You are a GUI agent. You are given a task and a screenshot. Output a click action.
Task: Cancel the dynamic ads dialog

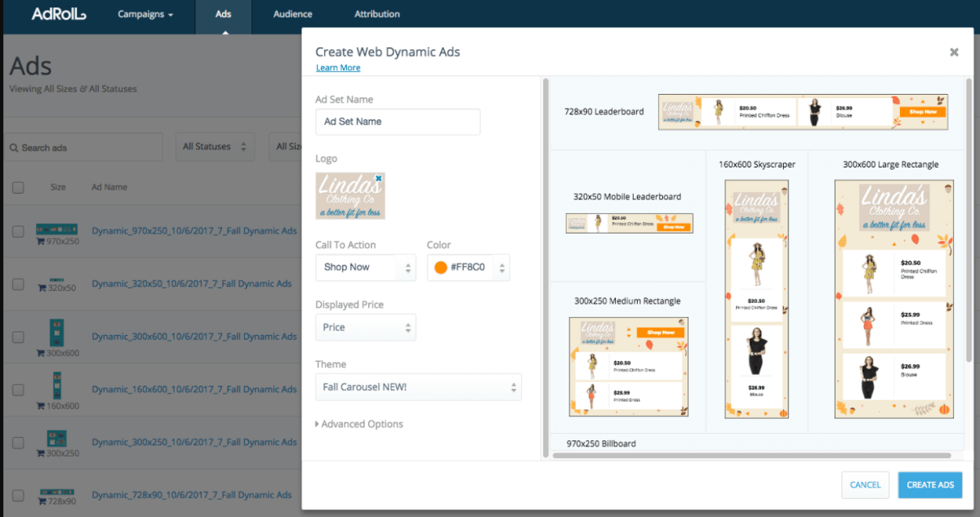tap(865, 485)
